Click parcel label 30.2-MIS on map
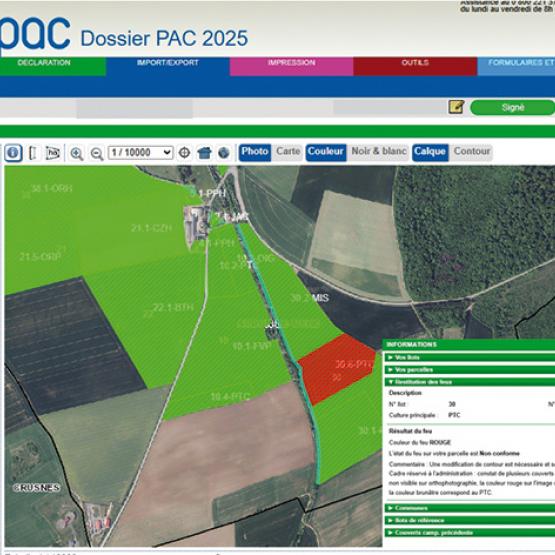Image resolution: width=555 pixels, height=555 pixels. click(309, 298)
